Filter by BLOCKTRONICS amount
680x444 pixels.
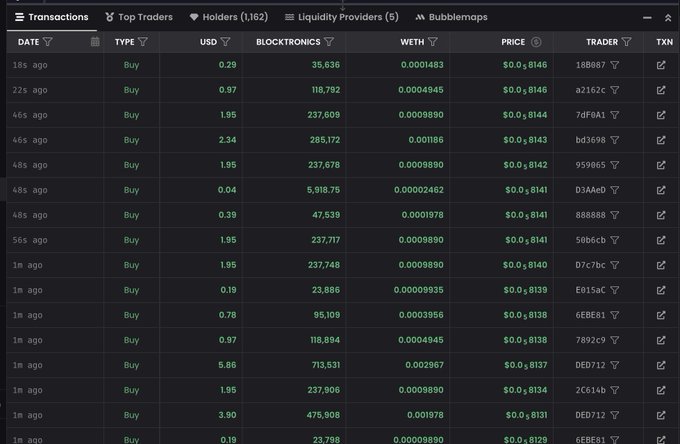pyautogui.click(x=329, y=42)
